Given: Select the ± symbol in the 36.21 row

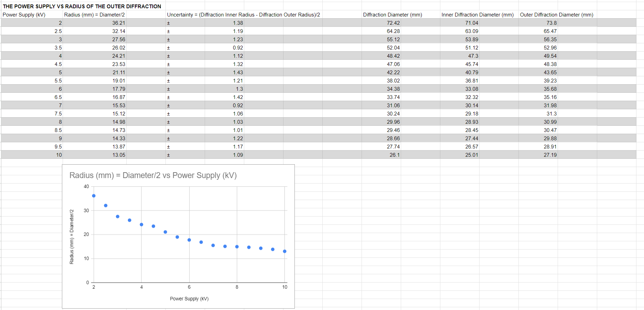Looking at the screenshot, I should [169, 23].
